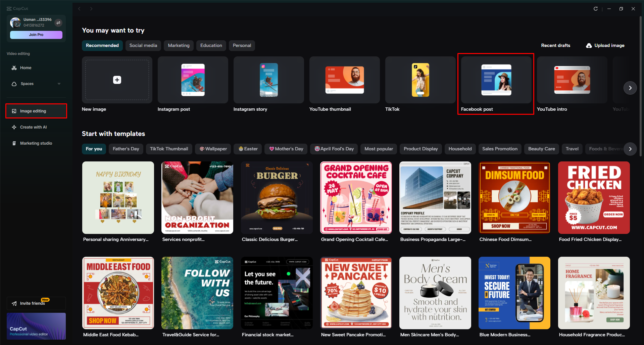The image size is (644, 345).
Task: Open the Travel&Guide Service template
Action: 197,293
